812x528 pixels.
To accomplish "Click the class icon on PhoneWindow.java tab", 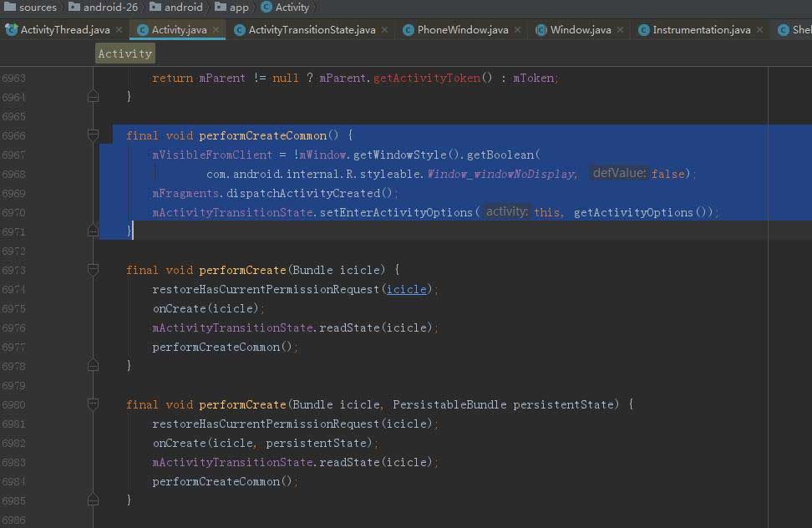I will pyautogui.click(x=408, y=31).
